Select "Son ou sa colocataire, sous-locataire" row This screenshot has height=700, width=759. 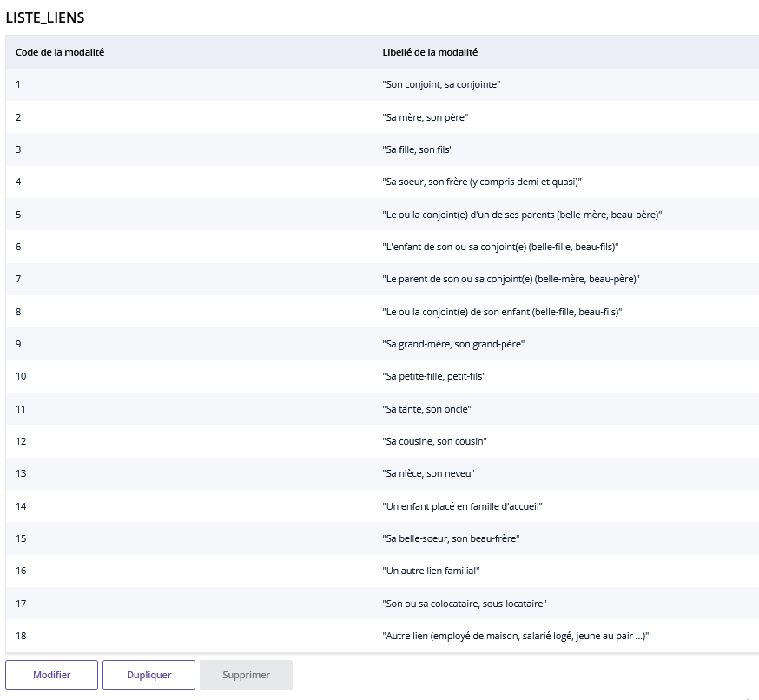click(x=464, y=604)
